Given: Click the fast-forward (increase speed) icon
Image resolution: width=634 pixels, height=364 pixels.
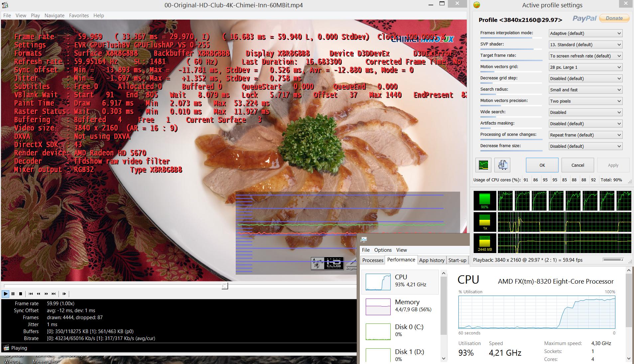Looking at the screenshot, I should [x=46, y=294].
